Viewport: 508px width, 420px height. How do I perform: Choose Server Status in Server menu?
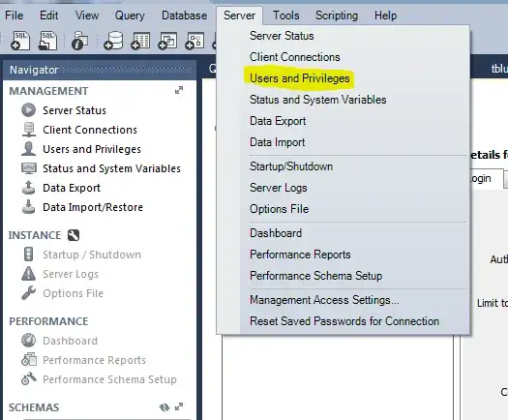(282, 36)
